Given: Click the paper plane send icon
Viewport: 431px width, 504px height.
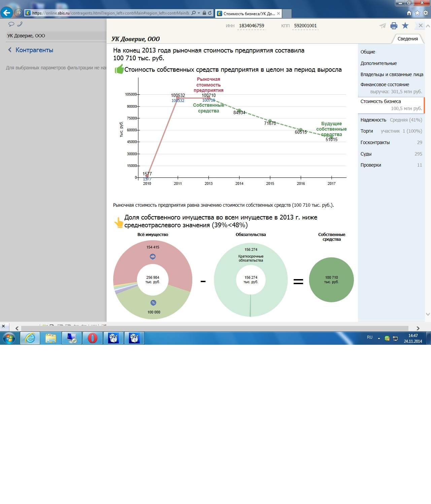Looking at the screenshot, I should [383, 26].
